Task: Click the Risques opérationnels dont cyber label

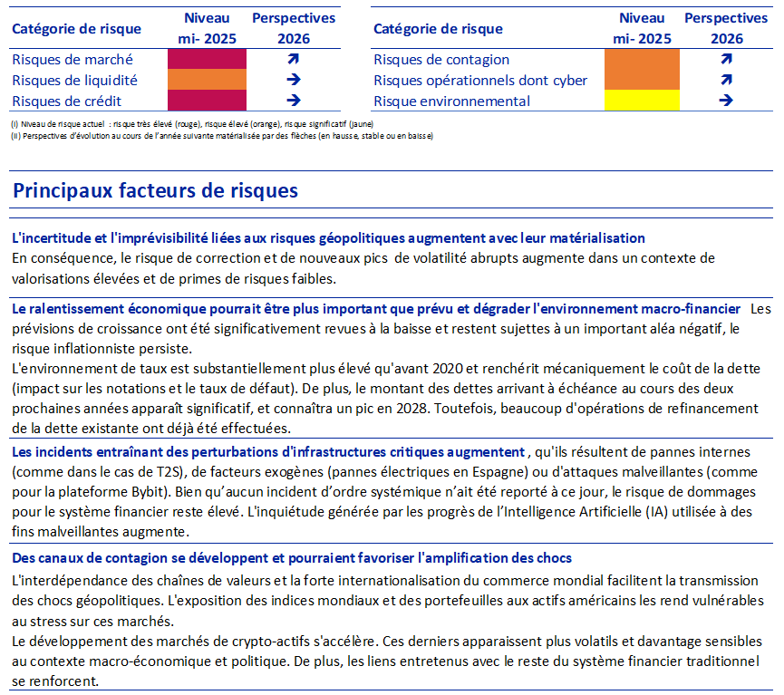Action: 480,81
